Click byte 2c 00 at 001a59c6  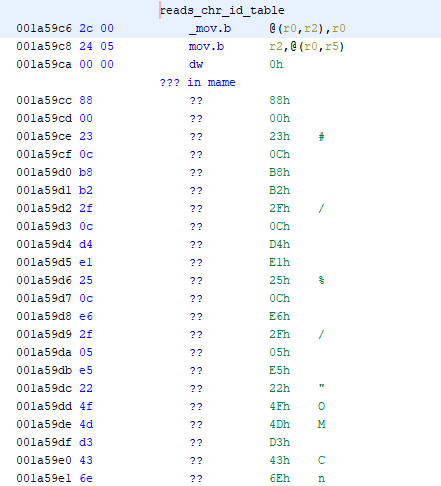(96, 29)
